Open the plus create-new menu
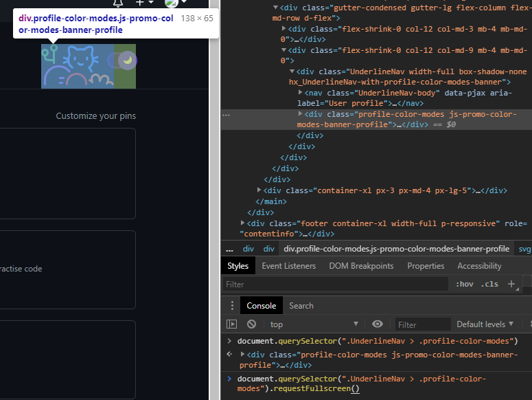The width and height of the screenshot is (532, 400). tap(144, 3)
